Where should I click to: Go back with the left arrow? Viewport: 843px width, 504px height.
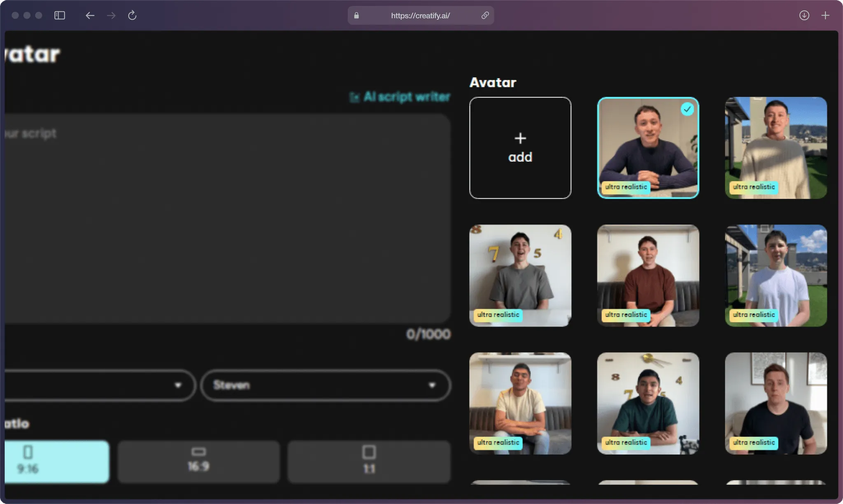tap(90, 16)
